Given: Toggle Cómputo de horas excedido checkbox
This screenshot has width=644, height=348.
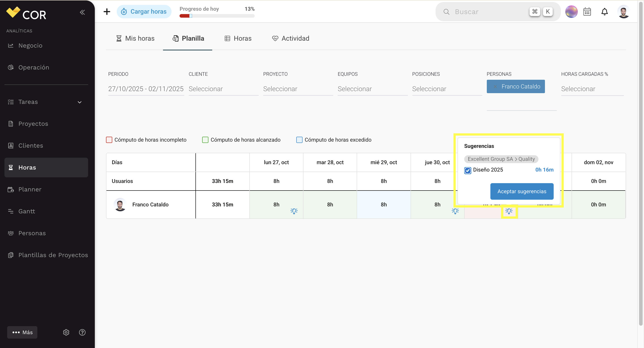Looking at the screenshot, I should point(299,140).
